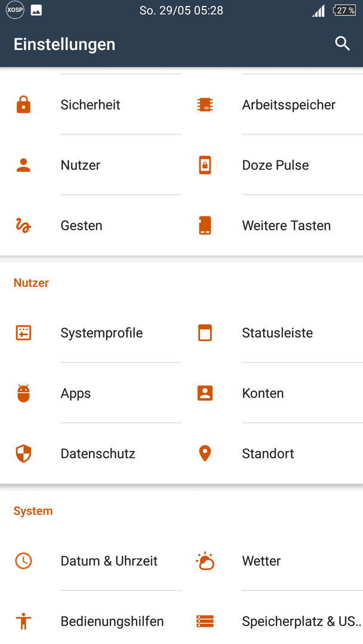
Task: Tap the picture notification icon
Action: [x=36, y=10]
